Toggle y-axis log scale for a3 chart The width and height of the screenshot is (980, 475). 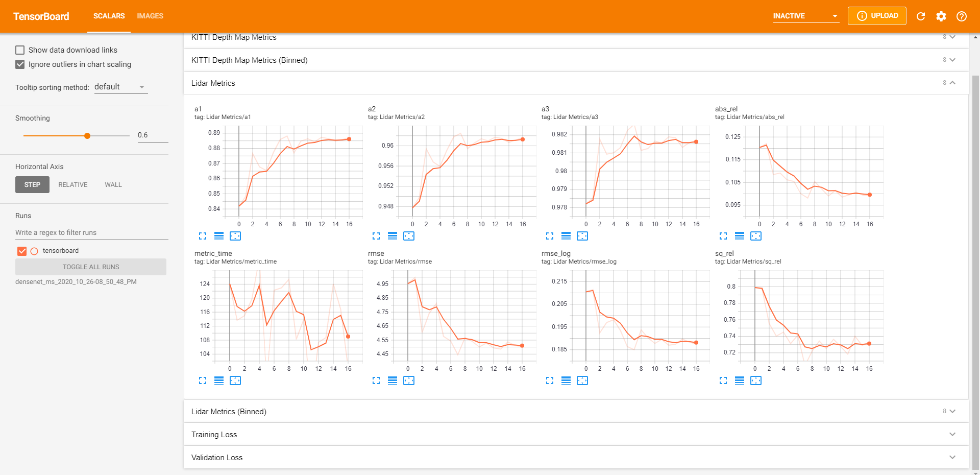[x=566, y=236]
